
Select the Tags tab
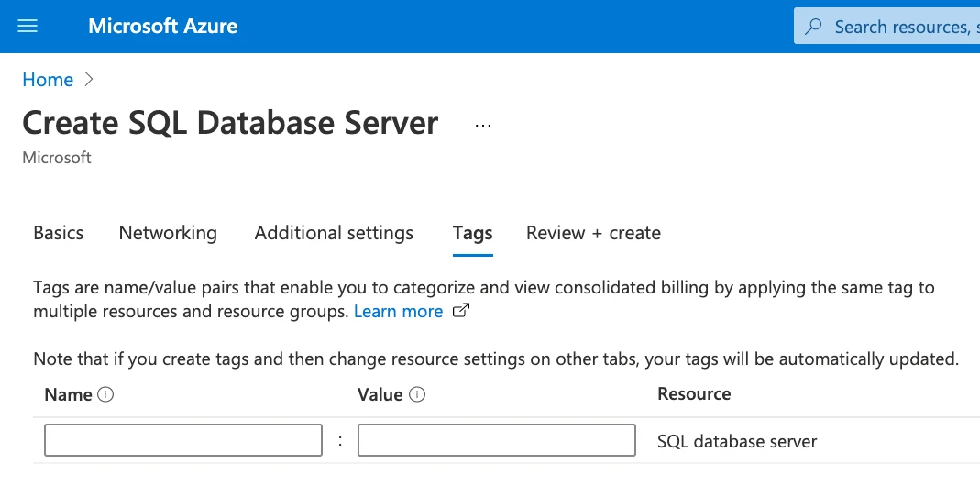tap(472, 233)
